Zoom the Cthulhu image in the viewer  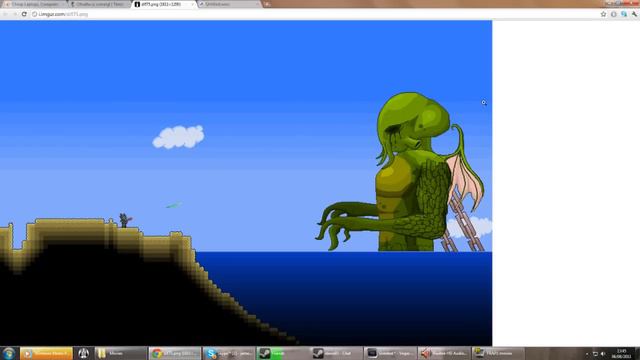tap(246, 183)
